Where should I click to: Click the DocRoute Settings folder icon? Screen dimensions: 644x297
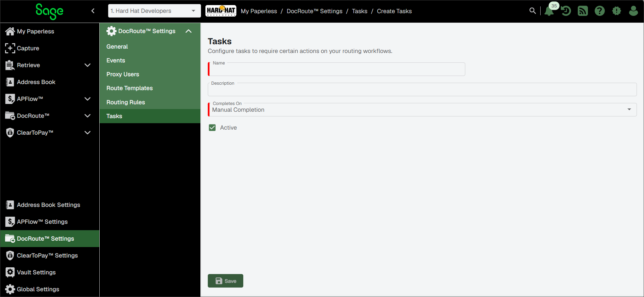[x=10, y=239]
